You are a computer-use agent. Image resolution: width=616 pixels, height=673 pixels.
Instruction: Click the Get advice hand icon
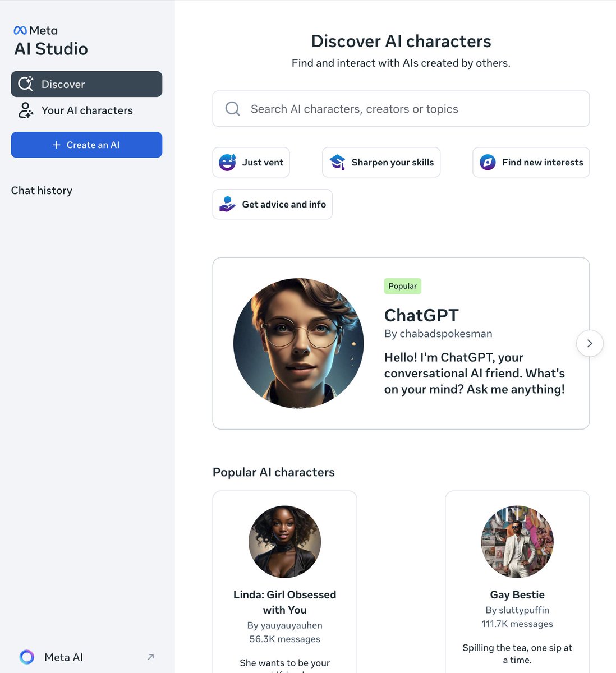[x=227, y=204]
